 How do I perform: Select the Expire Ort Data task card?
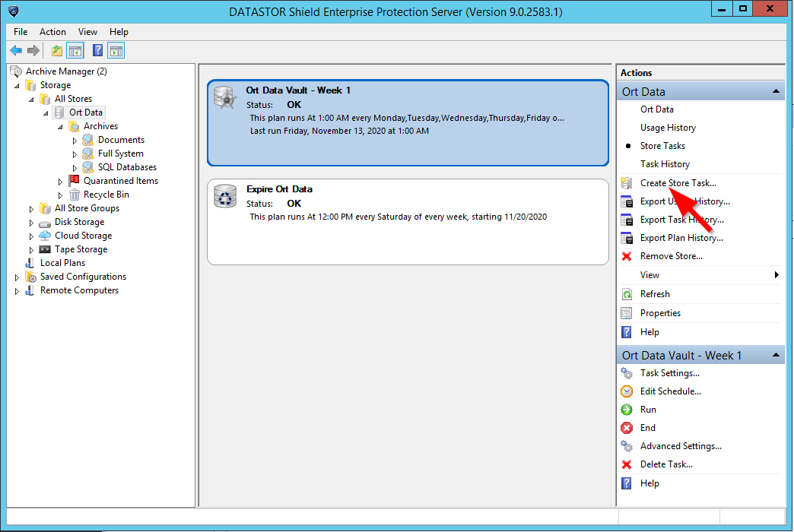coord(408,222)
